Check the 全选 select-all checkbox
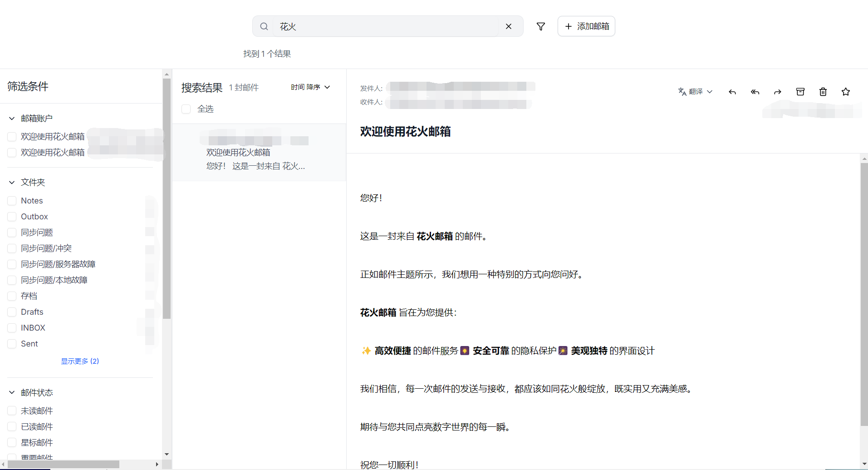The width and height of the screenshot is (868, 470). tap(186, 109)
